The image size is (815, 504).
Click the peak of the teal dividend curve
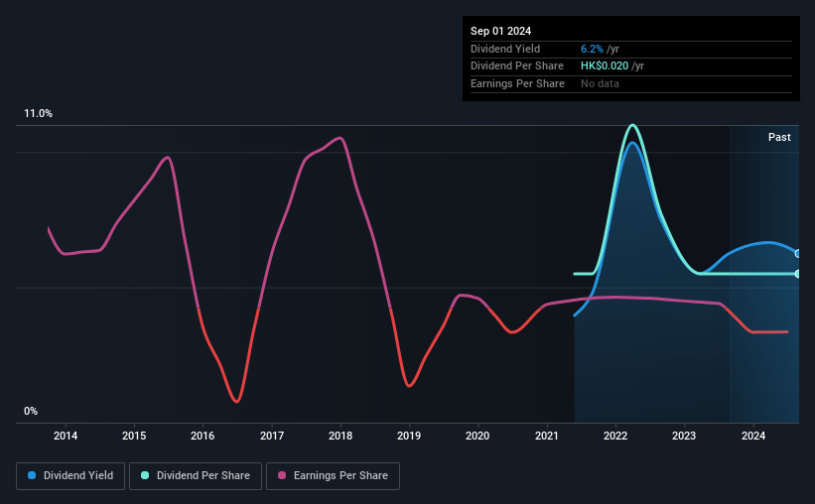[x=632, y=125]
